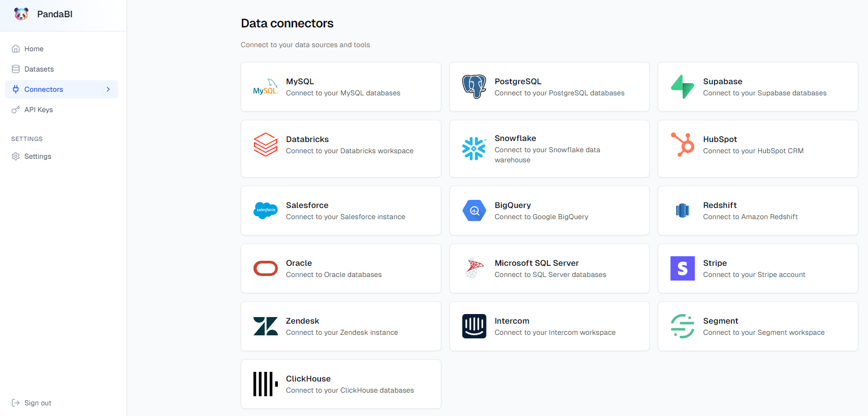Screen dimensions: 868x416
Task: Click the SETTINGS section label
Action: [27, 139]
